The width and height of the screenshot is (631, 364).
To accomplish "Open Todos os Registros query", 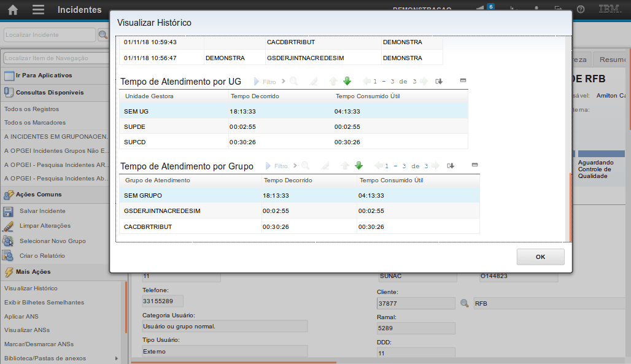I will pos(31,109).
